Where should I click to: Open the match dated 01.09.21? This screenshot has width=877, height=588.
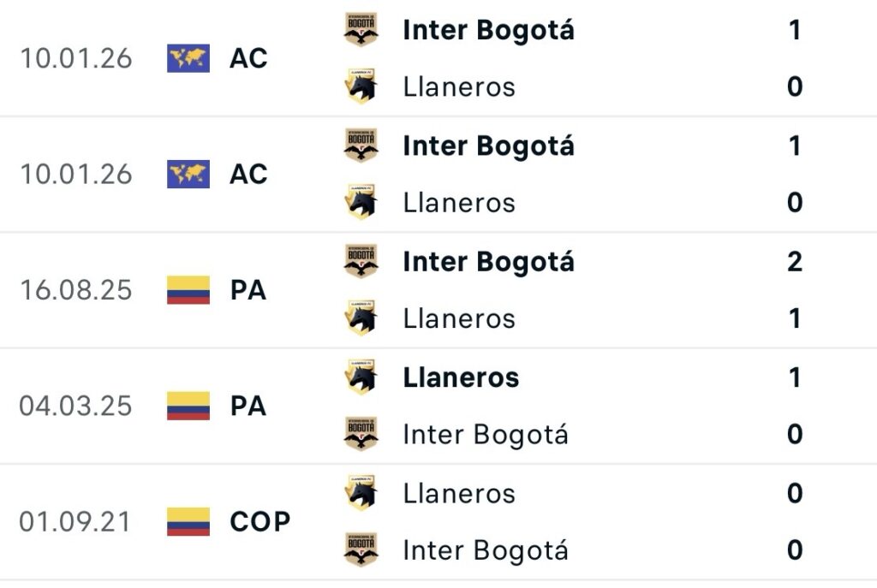pos(75,521)
